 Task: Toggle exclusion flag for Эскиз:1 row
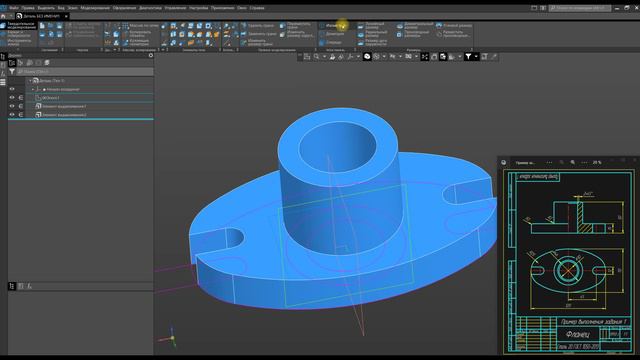[x=20, y=98]
